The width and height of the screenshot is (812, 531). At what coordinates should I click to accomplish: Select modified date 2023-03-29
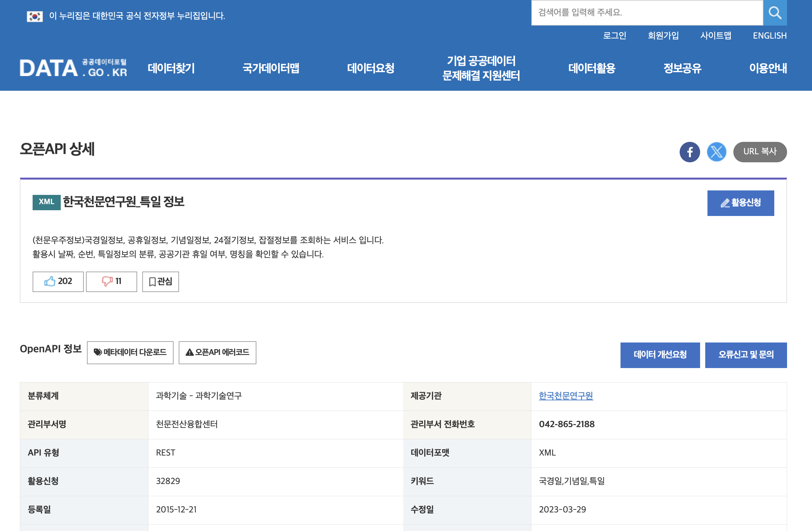562,509
